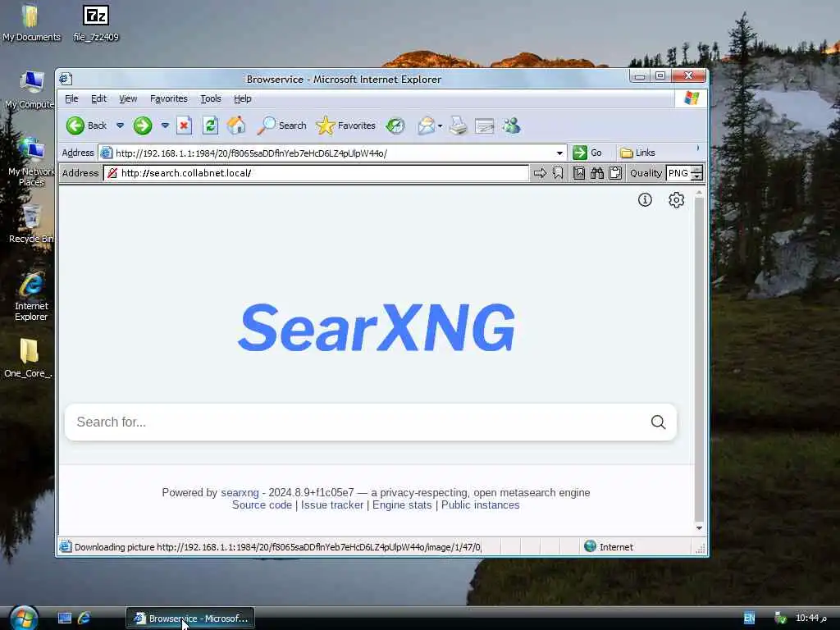This screenshot has height=630, width=840.
Task: Open SearXNG about info icon
Action: tap(645, 200)
